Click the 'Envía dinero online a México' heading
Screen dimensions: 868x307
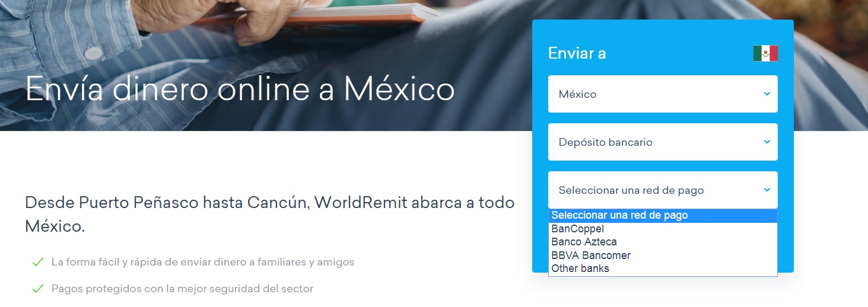[x=240, y=89]
